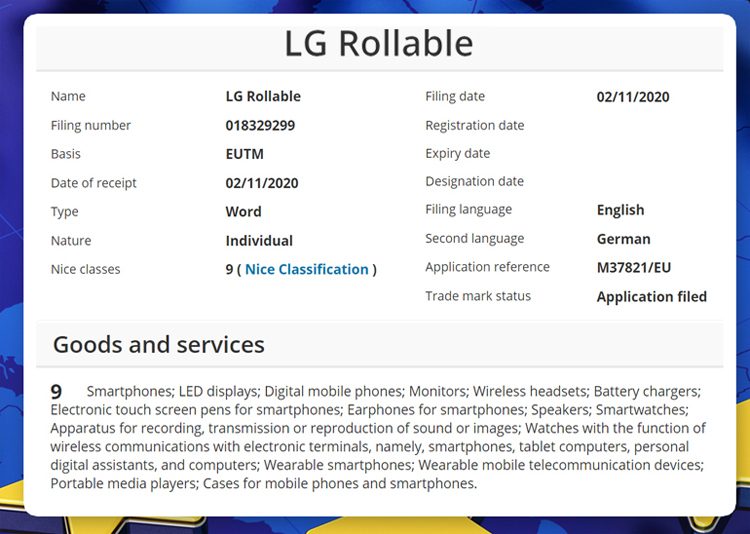750x534 pixels.
Task: Click the bold class number 9 in goods
Action: [57, 391]
